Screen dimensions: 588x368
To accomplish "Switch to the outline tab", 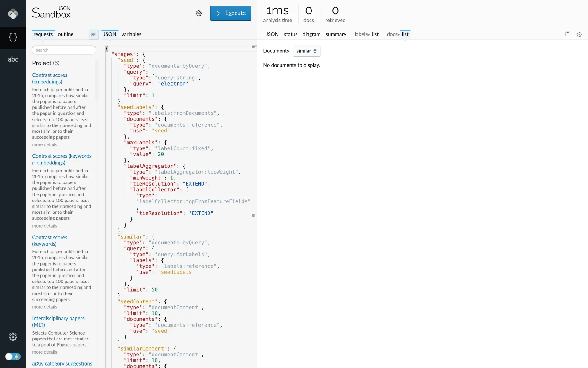I will point(66,34).
